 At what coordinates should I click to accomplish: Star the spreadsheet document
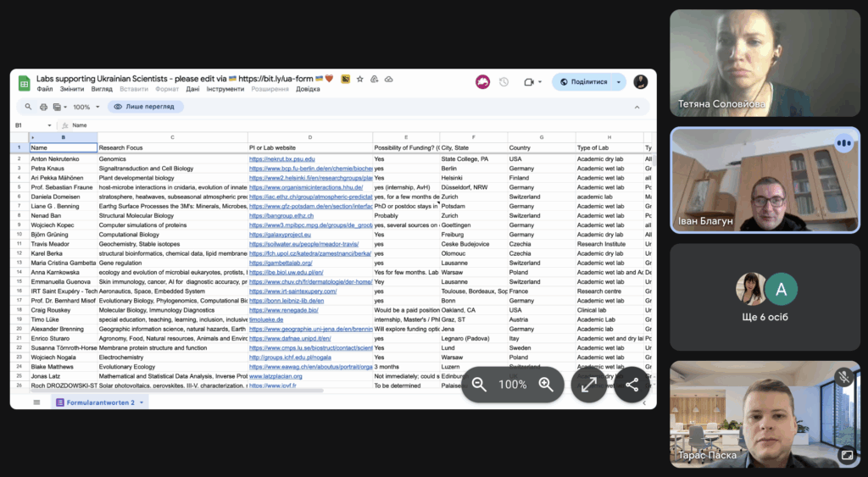click(x=360, y=79)
